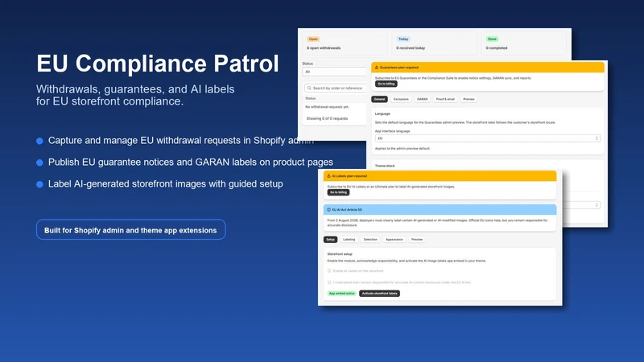Click 'Showing 0 of 0 requests' text
Image resolution: width=644 pixels, height=362 pixels.
tap(327, 118)
